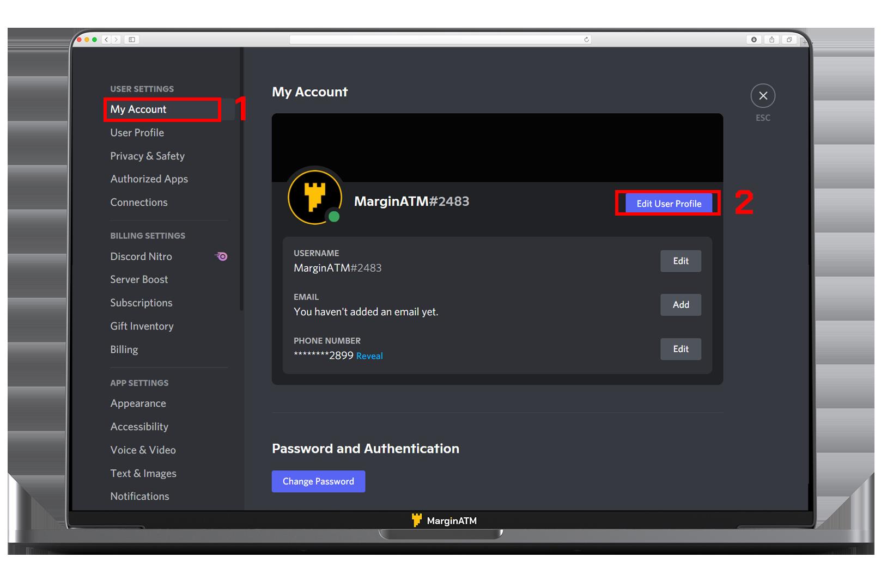Click the 'BILLING SETTINGS' sidebar heading
Screen dimensions: 887x588
click(x=148, y=236)
